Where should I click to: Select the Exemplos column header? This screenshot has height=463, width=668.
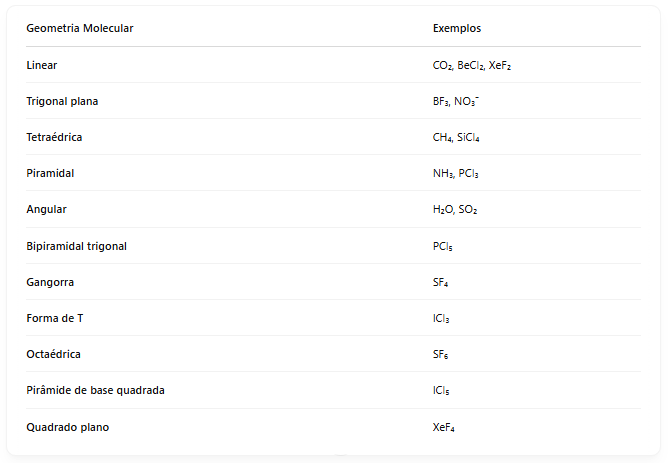pos(457,28)
